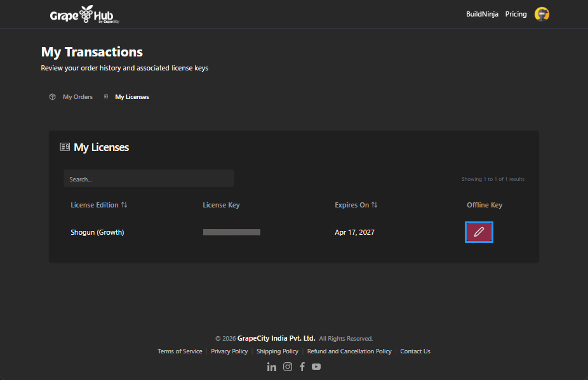The image size is (588, 380).
Task: Click the box icon next to My Orders
Action: tap(52, 96)
